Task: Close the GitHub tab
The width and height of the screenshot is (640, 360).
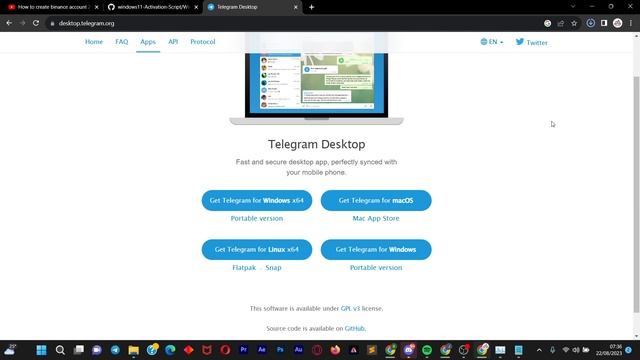Action: click(196, 7)
